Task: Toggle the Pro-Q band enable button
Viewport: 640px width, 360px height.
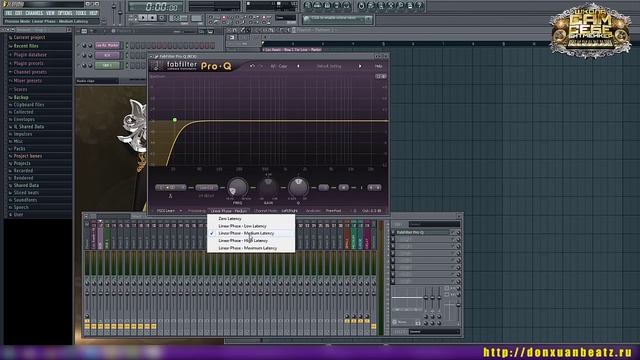Action: coord(323,188)
